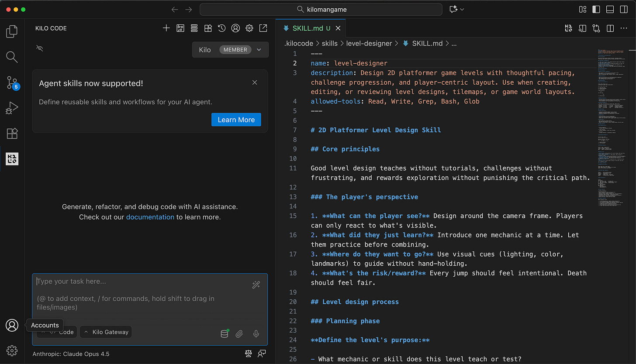This screenshot has width=636, height=364.
Task: Open the markdown preview to the side
Action: [x=582, y=28]
